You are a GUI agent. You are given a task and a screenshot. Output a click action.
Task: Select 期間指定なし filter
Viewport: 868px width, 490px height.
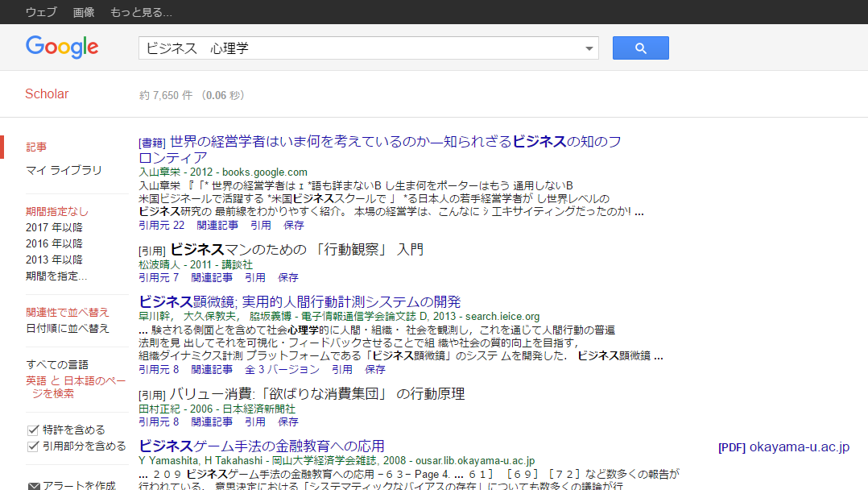coord(57,211)
